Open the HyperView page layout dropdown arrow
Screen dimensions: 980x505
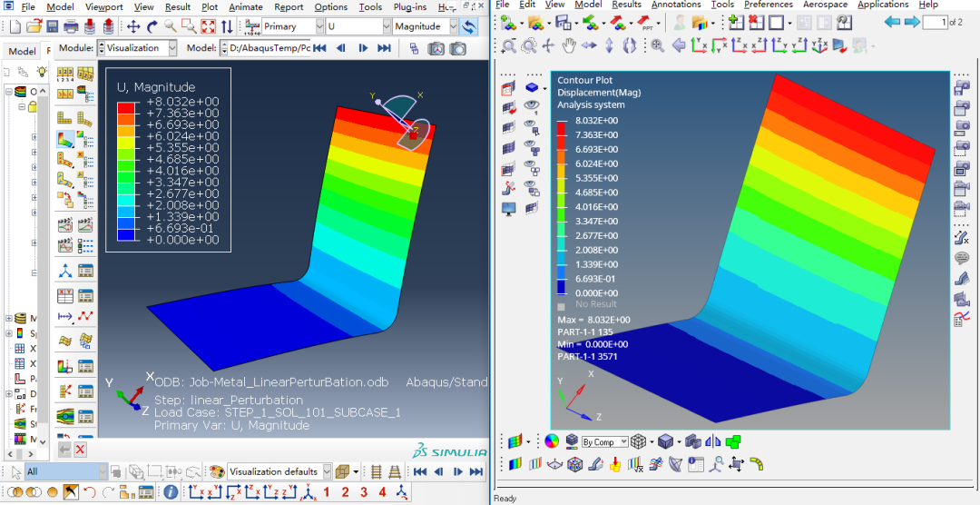[790, 24]
